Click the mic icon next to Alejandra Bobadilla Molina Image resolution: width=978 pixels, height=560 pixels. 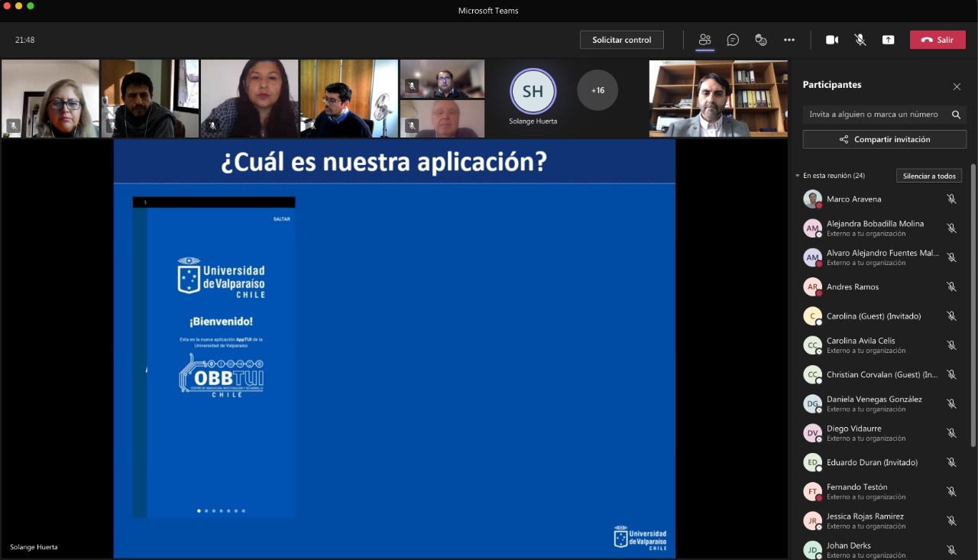(x=951, y=228)
